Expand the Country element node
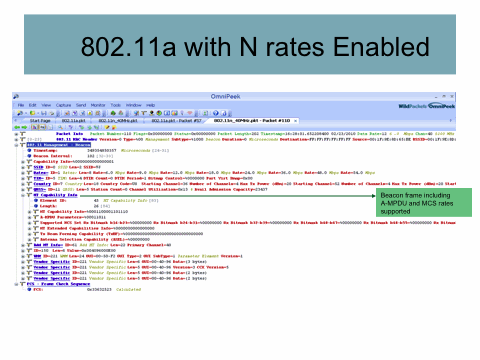480x360 pixels. 23,184
